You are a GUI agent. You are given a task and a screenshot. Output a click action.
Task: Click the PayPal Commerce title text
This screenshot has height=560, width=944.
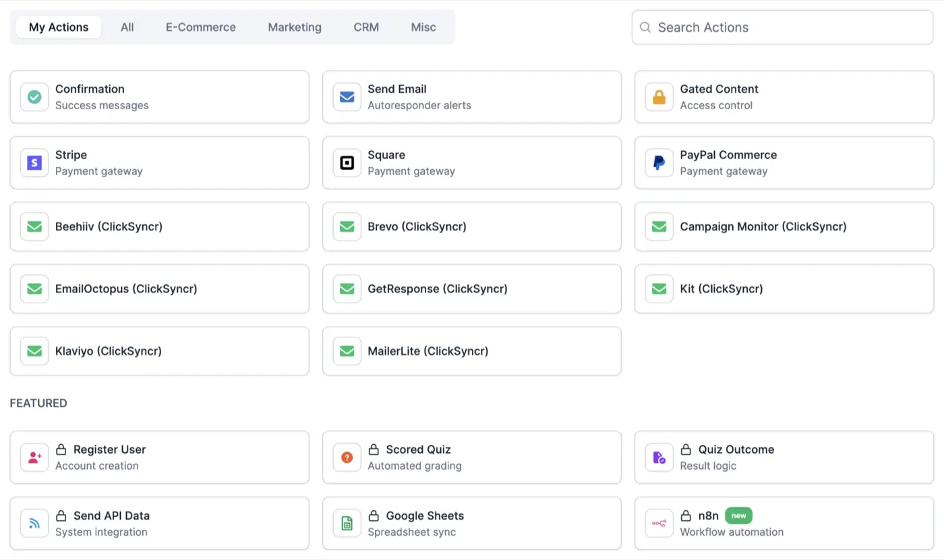728,155
